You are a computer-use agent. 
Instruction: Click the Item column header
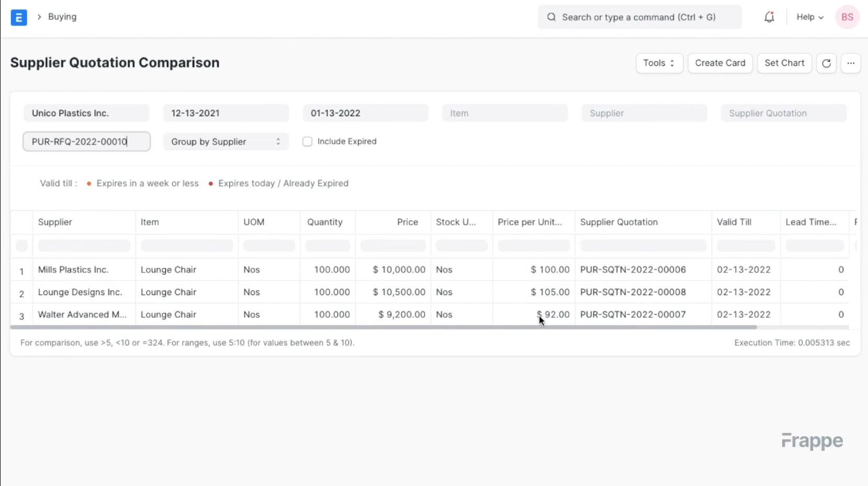click(x=187, y=222)
